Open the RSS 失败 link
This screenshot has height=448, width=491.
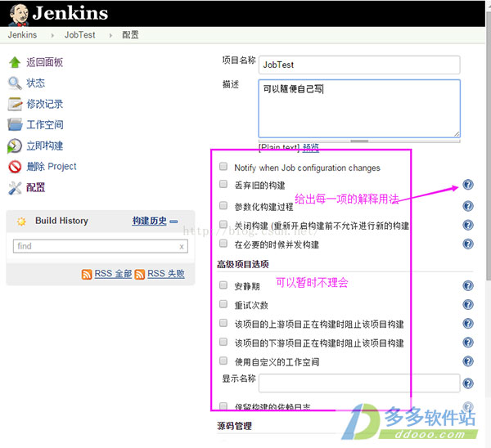166,274
